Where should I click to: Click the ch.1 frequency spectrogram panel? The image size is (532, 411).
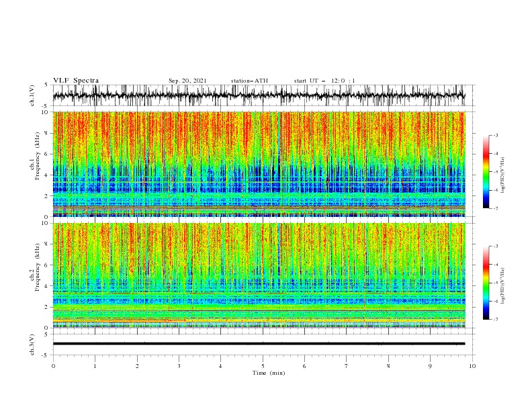point(259,164)
